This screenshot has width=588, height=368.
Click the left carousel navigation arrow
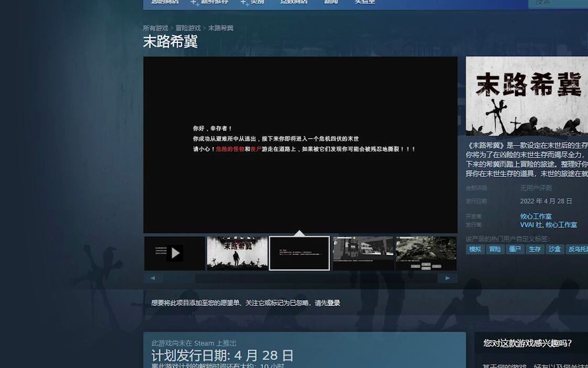[152, 278]
